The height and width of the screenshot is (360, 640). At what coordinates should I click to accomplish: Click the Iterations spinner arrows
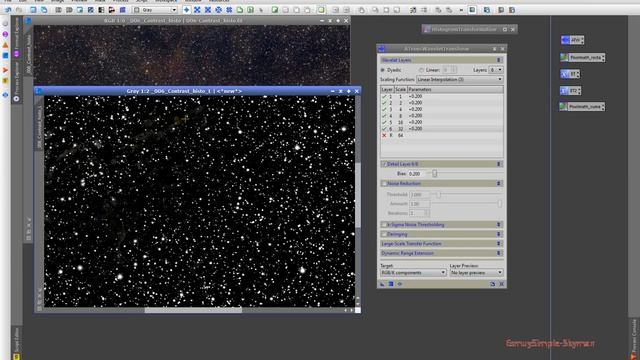427,213
